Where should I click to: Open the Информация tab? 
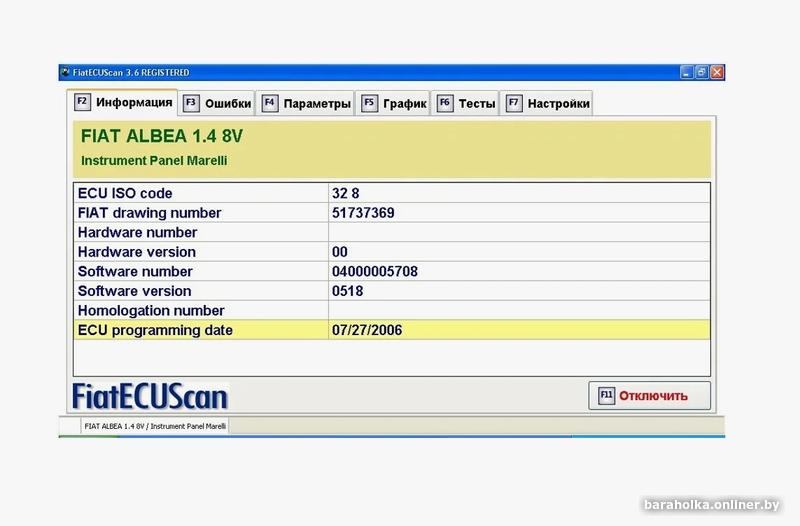[x=122, y=102]
